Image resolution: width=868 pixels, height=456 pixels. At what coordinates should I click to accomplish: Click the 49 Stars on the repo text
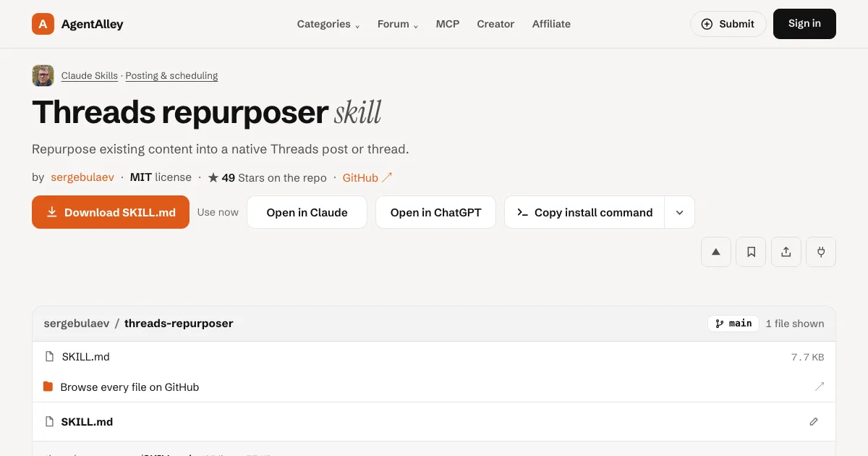[x=267, y=177]
